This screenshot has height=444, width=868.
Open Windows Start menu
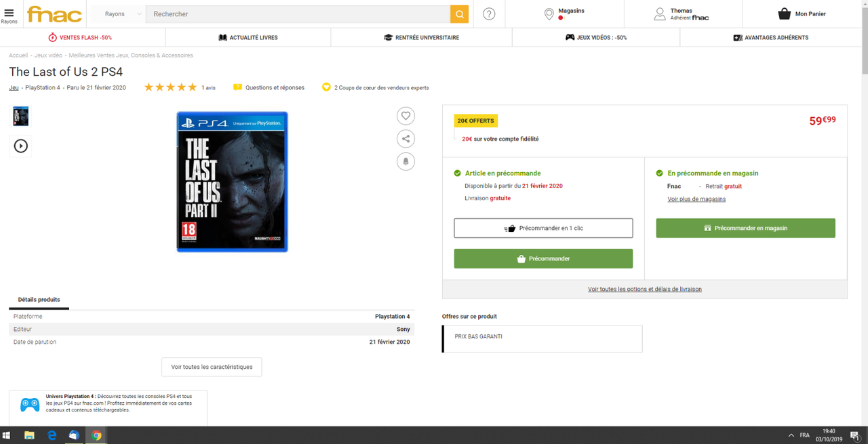click(7, 435)
